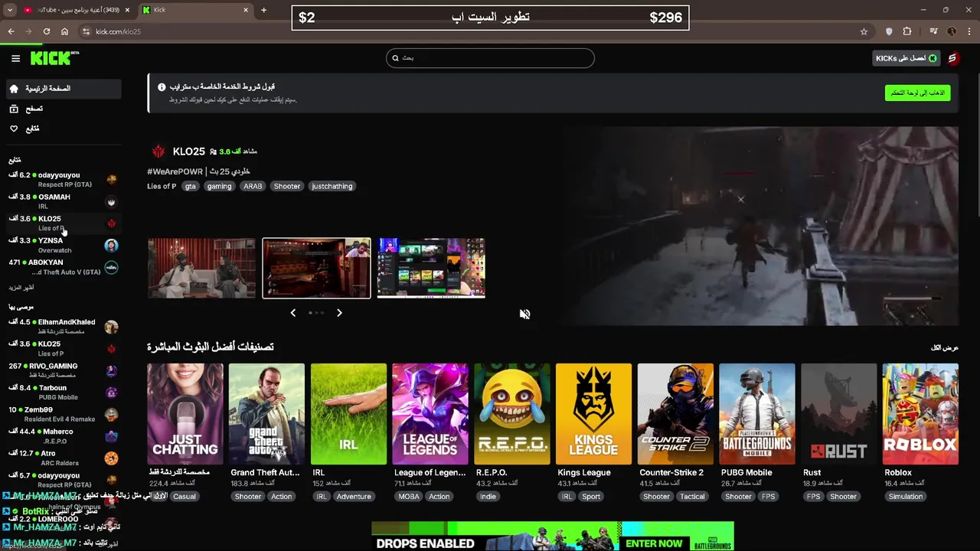The image size is (980, 551).
Task: Open the Just Chatting category card
Action: tap(185, 414)
